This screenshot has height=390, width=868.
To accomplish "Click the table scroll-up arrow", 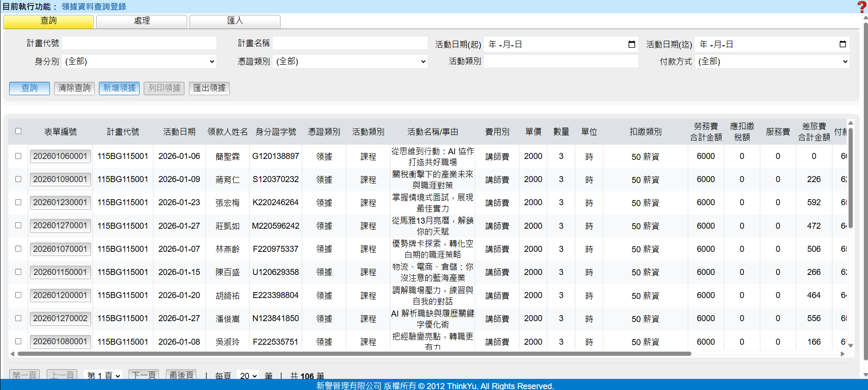I will [x=850, y=123].
